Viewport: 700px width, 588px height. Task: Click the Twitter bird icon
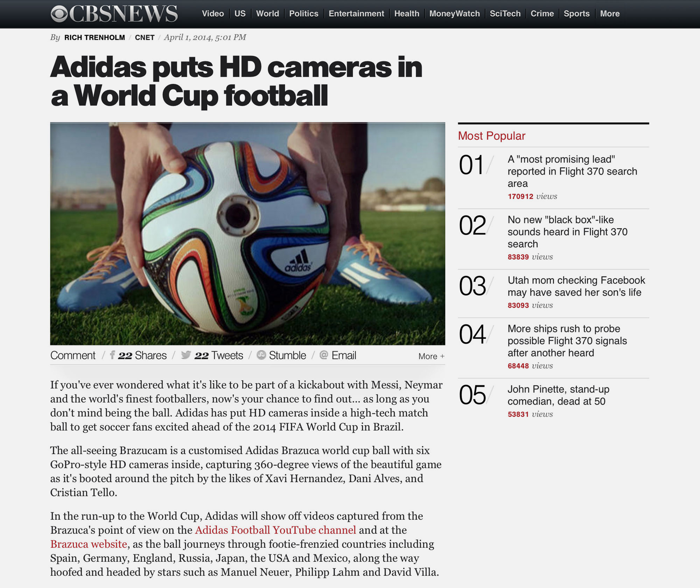tap(186, 355)
